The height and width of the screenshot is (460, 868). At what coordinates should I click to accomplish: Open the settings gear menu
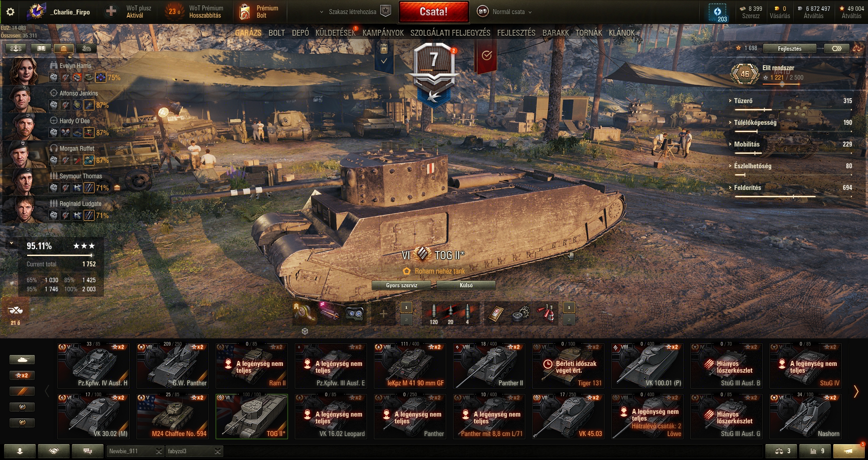click(x=10, y=12)
